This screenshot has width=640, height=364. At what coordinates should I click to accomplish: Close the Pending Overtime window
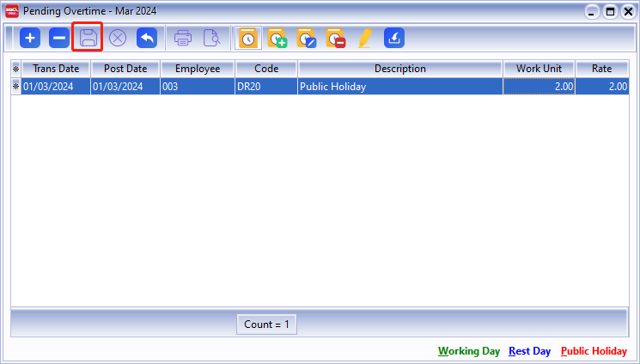(628, 12)
